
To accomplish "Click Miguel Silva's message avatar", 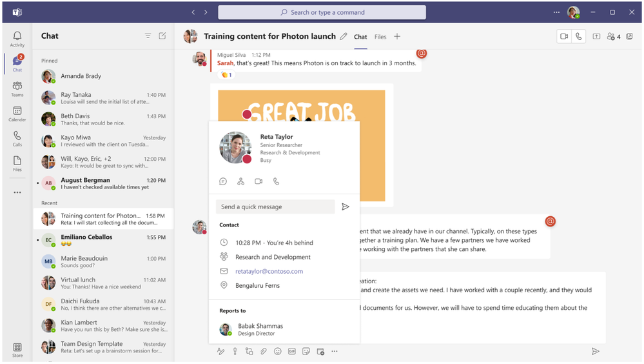I will tap(200, 59).
